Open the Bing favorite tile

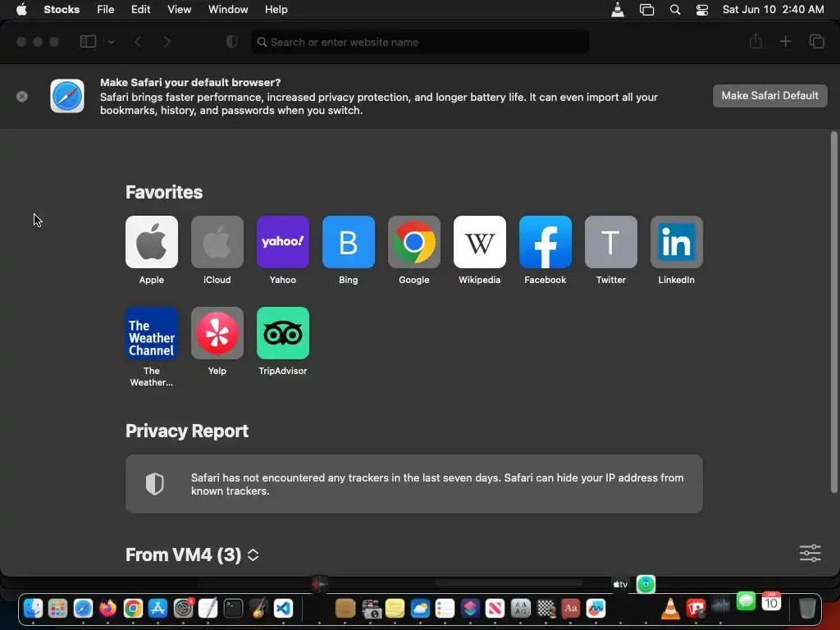pos(348,242)
